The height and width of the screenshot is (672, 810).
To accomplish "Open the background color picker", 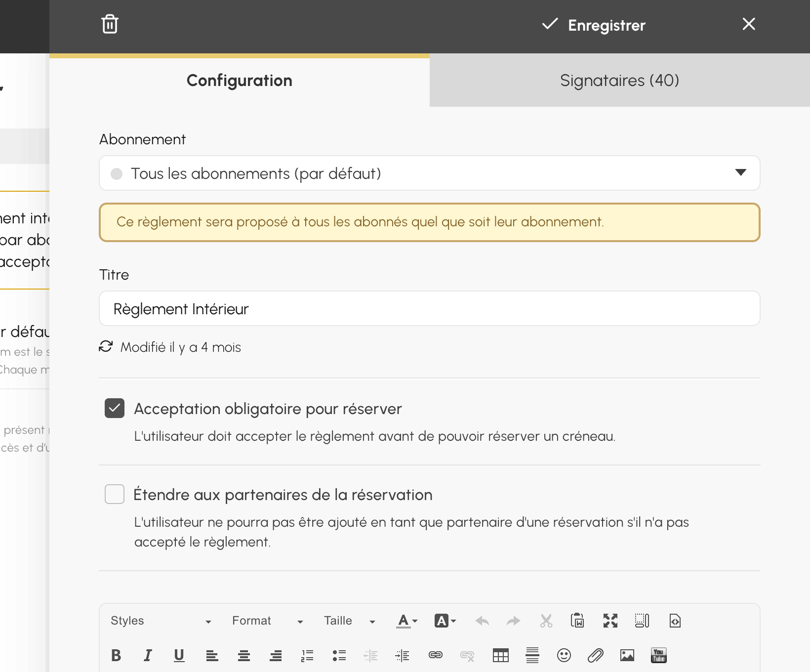I will click(x=445, y=621).
